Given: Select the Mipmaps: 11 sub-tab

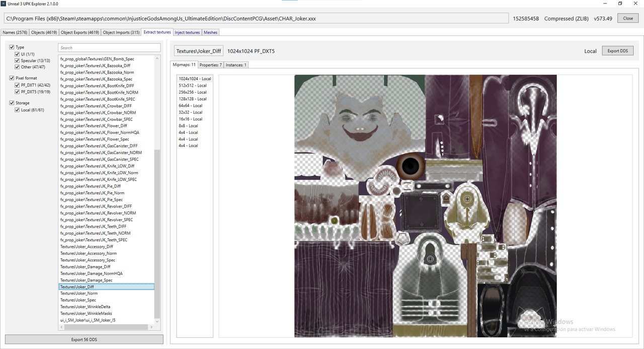Looking at the screenshot, I should point(184,64).
